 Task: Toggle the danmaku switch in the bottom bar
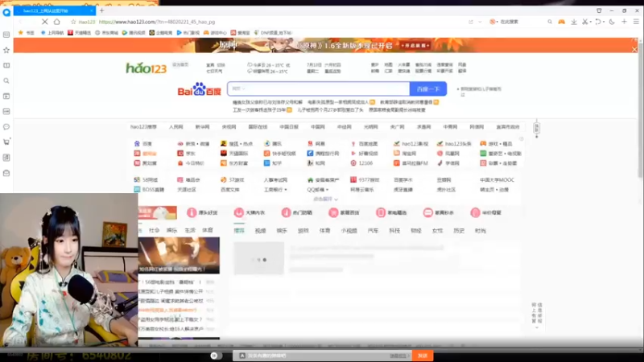pyautogui.click(x=217, y=356)
